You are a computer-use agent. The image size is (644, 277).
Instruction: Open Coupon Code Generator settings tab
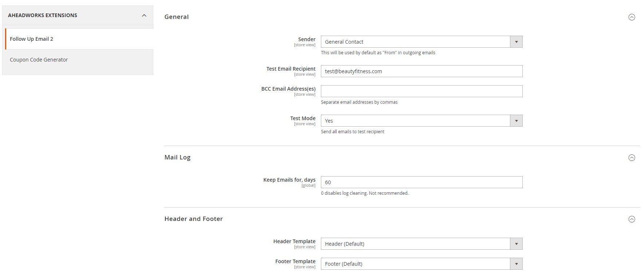point(39,60)
